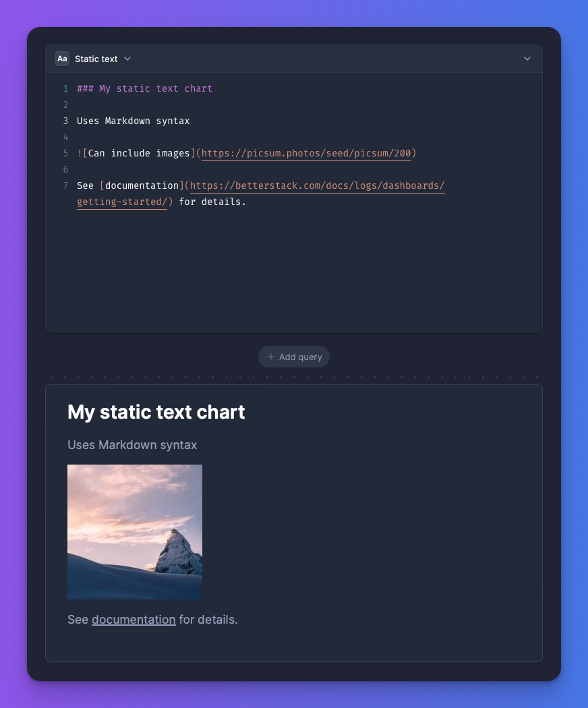
Task: Click the Aa static text type icon
Action: pos(61,59)
